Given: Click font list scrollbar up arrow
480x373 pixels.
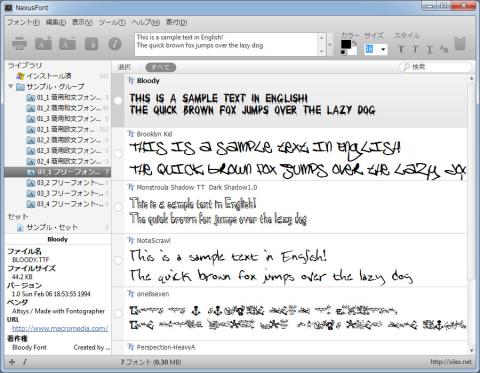Looking at the screenshot, I should click(472, 78).
